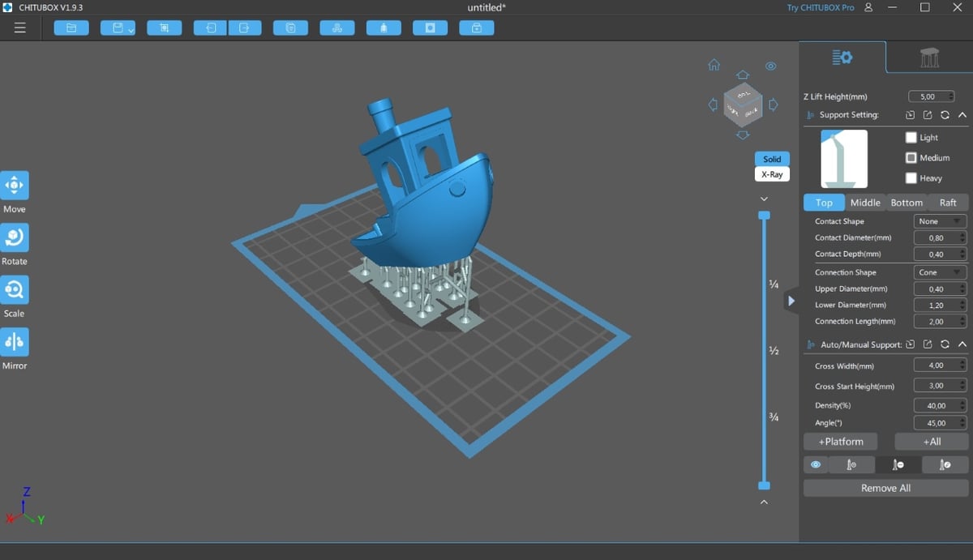The image size is (973, 560).
Task: Enable the Light support checkbox
Action: pos(911,138)
